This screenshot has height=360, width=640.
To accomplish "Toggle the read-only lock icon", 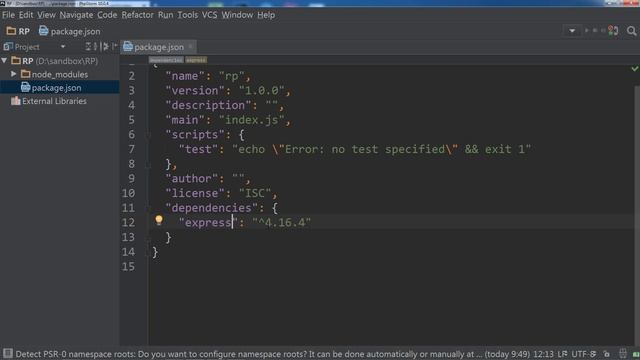I will point(607,354).
